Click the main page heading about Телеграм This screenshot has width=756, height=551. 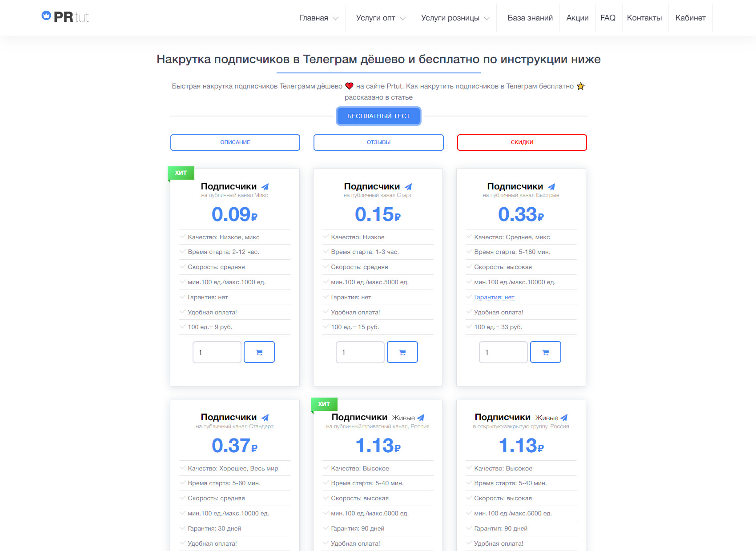378,59
